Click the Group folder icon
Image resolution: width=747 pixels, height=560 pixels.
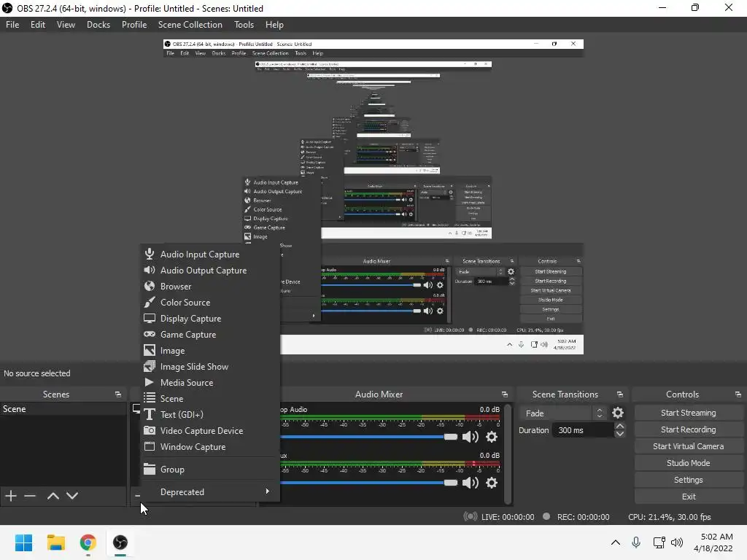150,469
